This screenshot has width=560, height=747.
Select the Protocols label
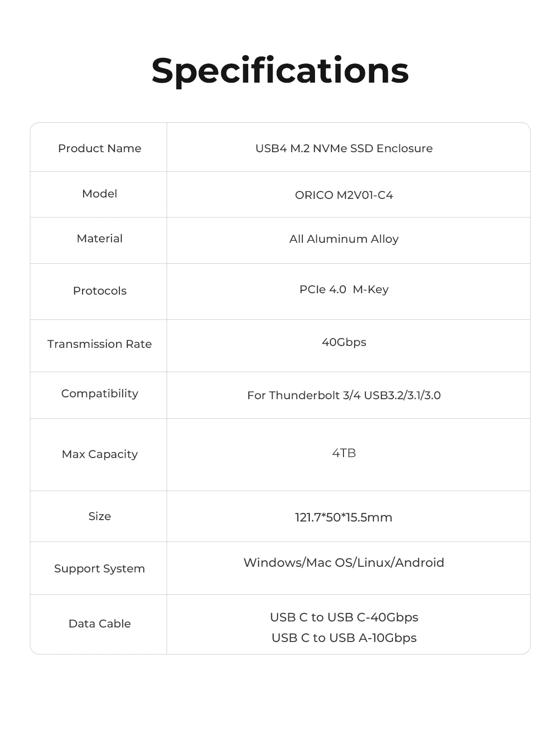tap(99, 291)
